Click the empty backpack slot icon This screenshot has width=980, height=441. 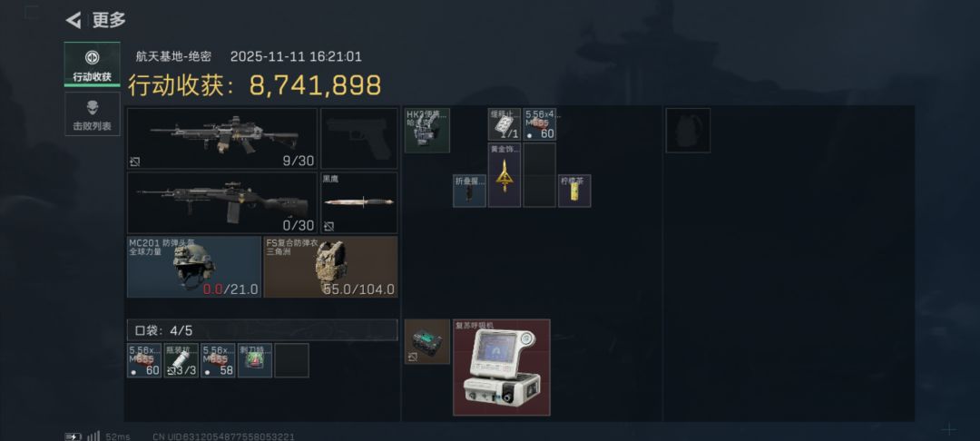(x=688, y=131)
